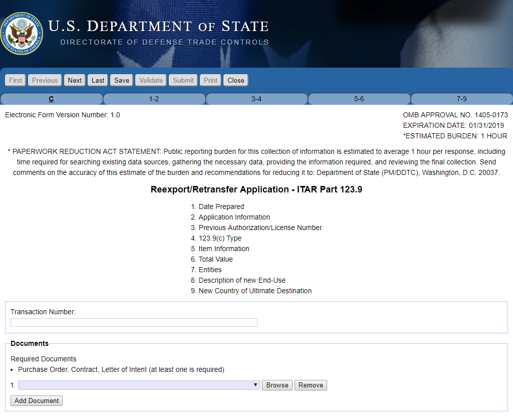Click the Electronic Form Version Number text
513x420 pixels.
coord(63,115)
